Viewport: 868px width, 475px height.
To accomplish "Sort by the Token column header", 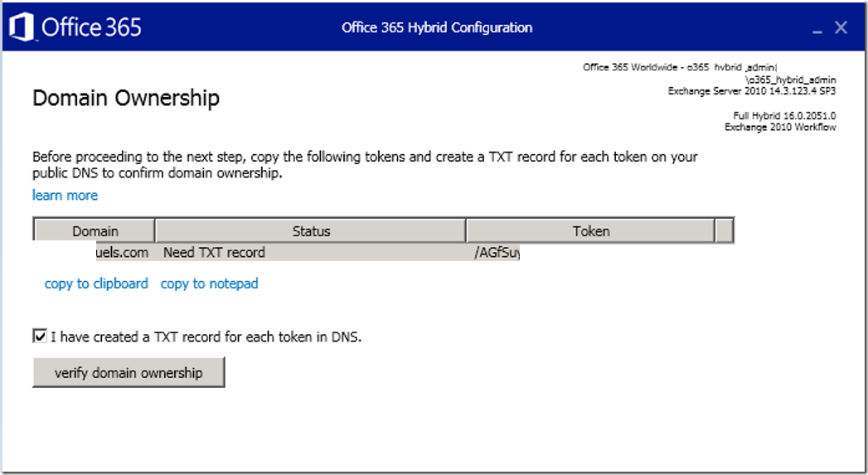I will point(590,230).
